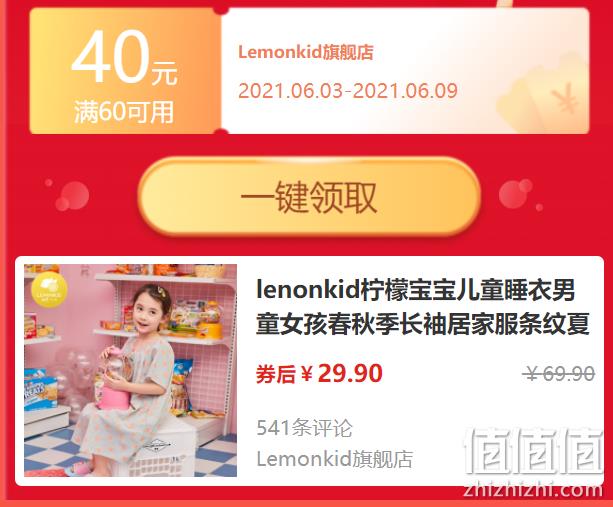The height and width of the screenshot is (507, 613).
Task: Open the lenonkid柠檬宝宝 product title
Action: [422, 307]
